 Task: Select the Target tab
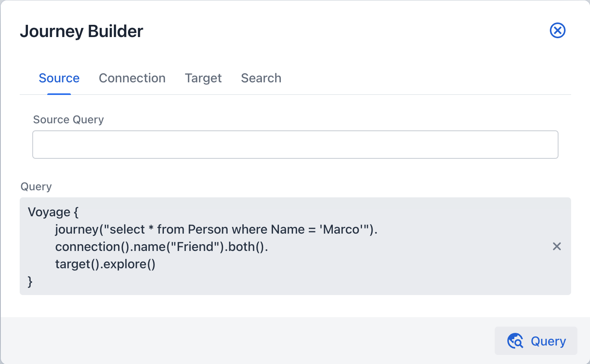[203, 78]
